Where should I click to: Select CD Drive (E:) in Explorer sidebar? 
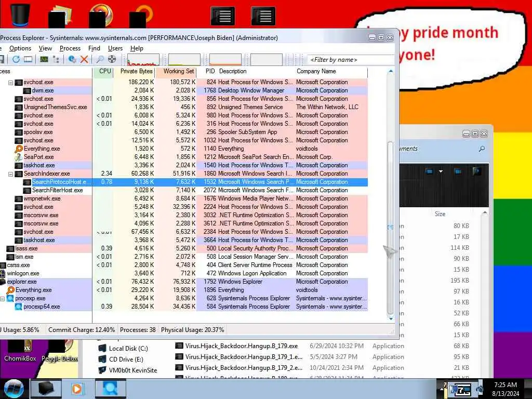click(x=121, y=360)
